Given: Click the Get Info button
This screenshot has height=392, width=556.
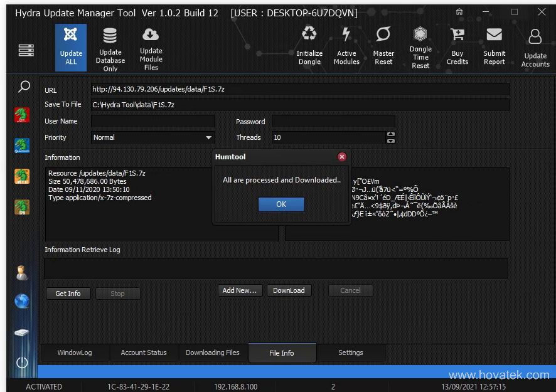Looking at the screenshot, I should point(68,293).
